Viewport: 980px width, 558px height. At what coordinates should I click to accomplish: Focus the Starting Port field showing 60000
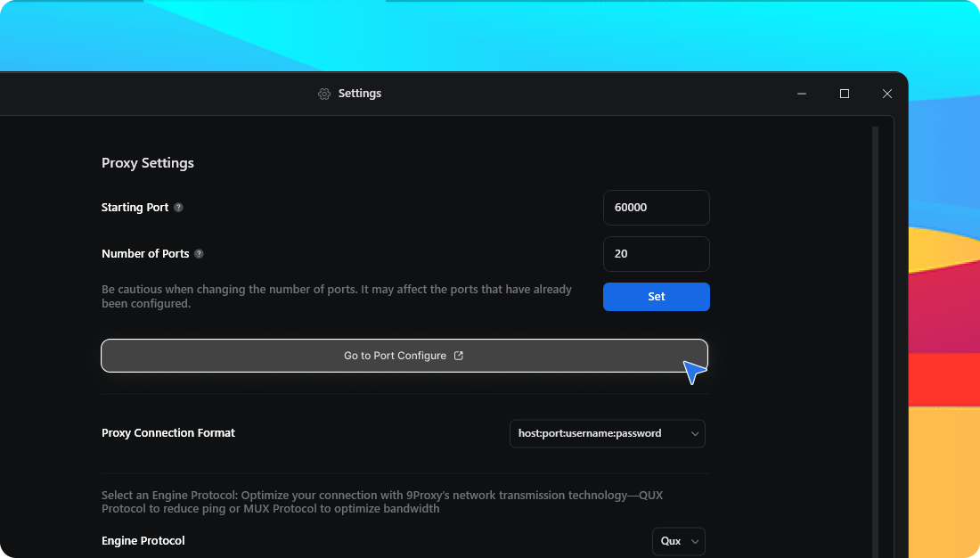click(x=656, y=208)
